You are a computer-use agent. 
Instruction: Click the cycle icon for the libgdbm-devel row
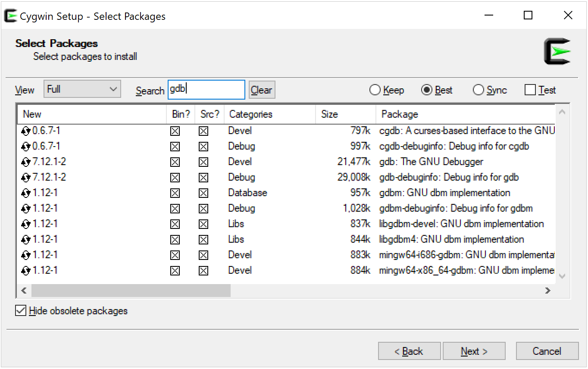(x=26, y=224)
